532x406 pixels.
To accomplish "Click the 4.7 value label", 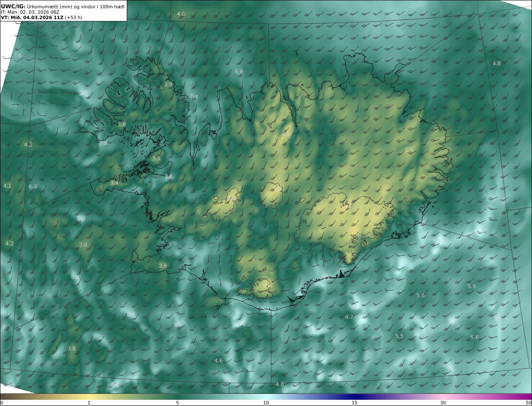I will [x=349, y=317].
